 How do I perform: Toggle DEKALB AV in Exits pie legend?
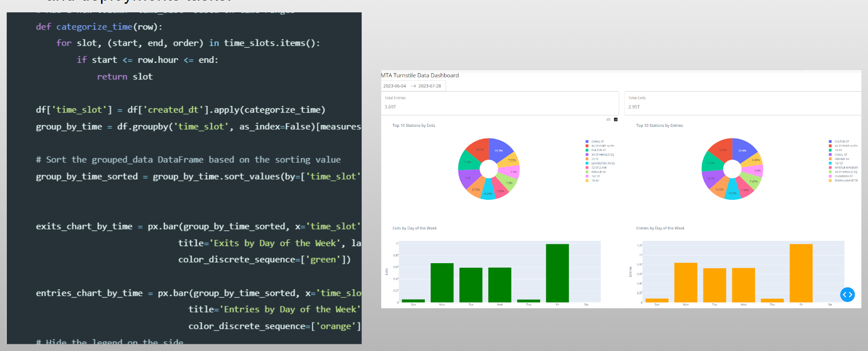pos(596,172)
